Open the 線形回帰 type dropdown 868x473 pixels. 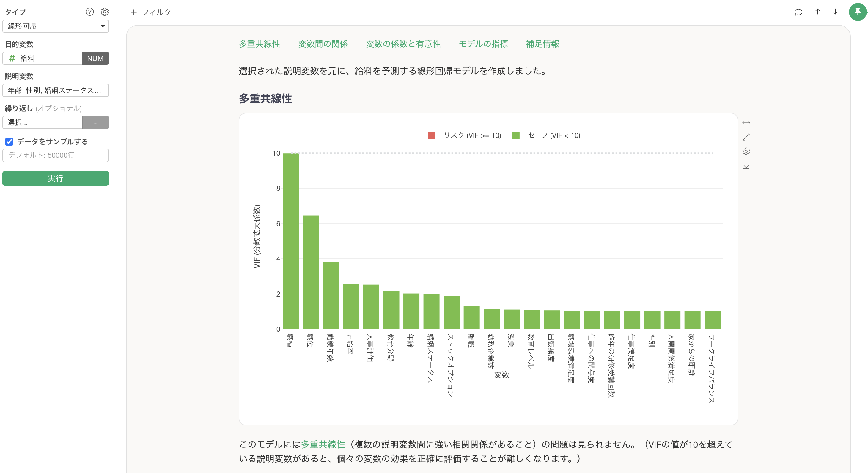pos(55,26)
